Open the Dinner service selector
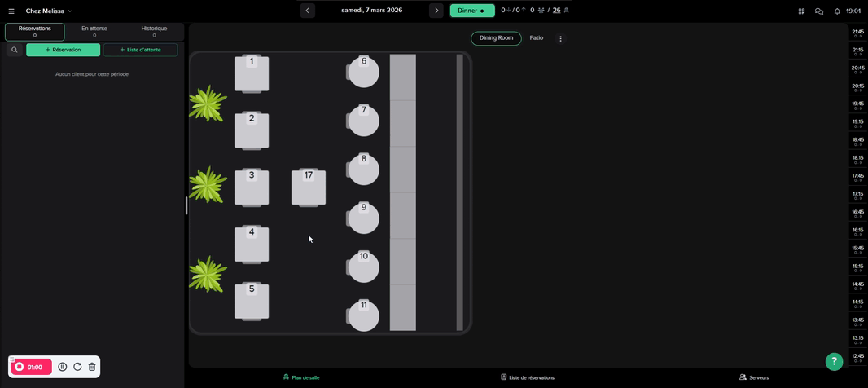The image size is (868, 388). tap(471, 11)
